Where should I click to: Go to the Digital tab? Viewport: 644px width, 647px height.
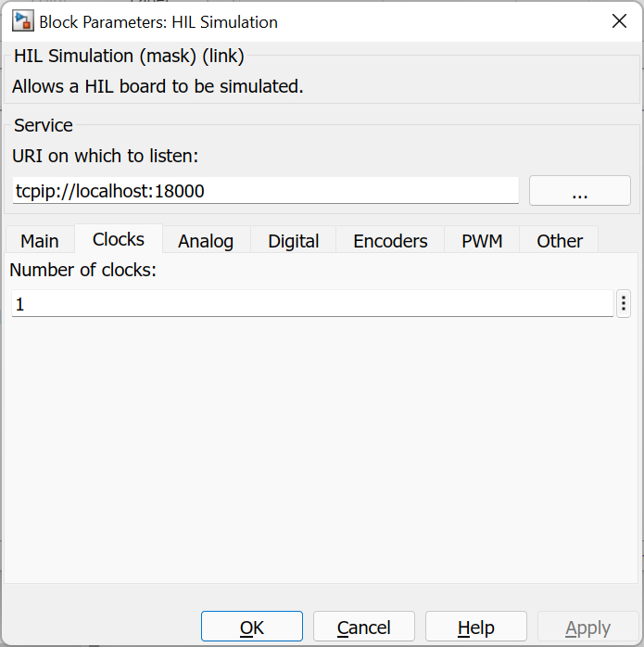(x=294, y=241)
